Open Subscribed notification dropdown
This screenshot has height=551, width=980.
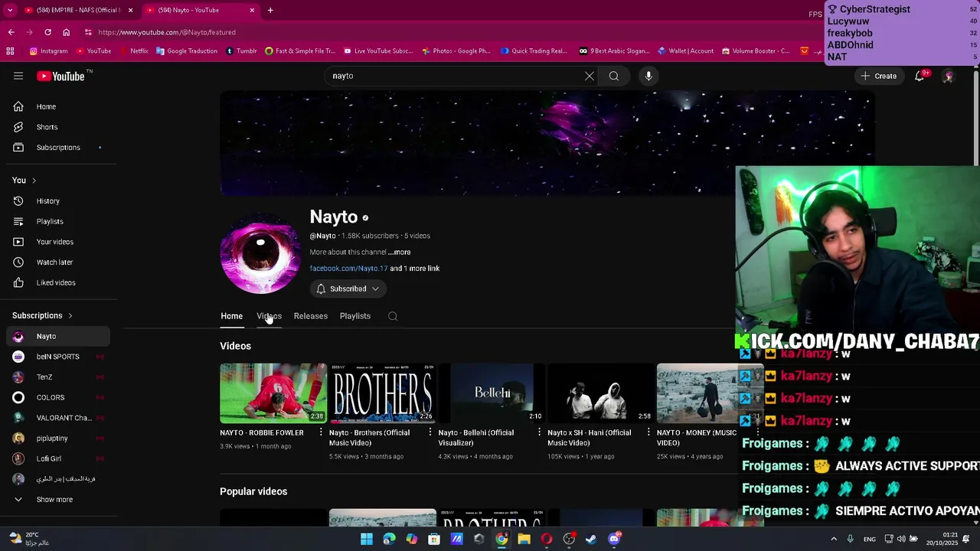(x=348, y=289)
